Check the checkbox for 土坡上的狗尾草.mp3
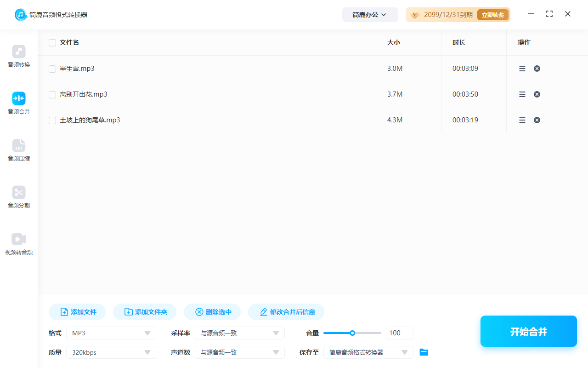588x368 pixels. click(x=52, y=120)
